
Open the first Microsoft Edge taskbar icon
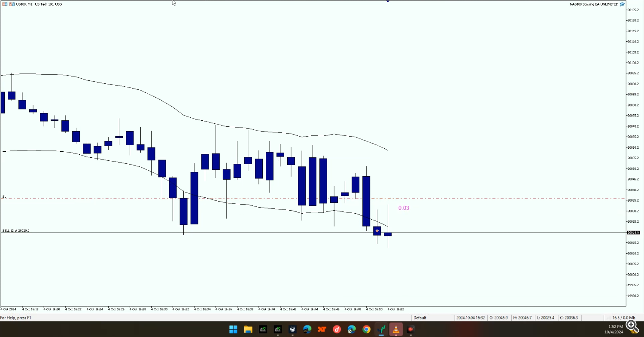pos(307,329)
